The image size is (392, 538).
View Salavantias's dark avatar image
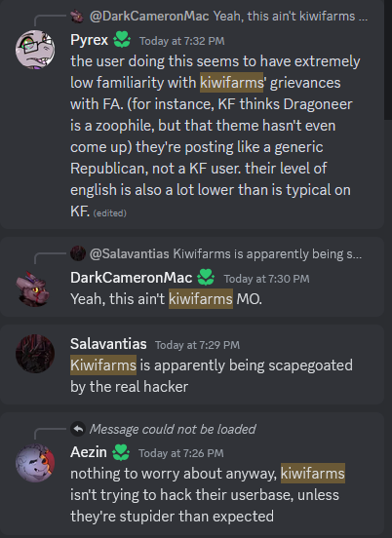click(35, 354)
